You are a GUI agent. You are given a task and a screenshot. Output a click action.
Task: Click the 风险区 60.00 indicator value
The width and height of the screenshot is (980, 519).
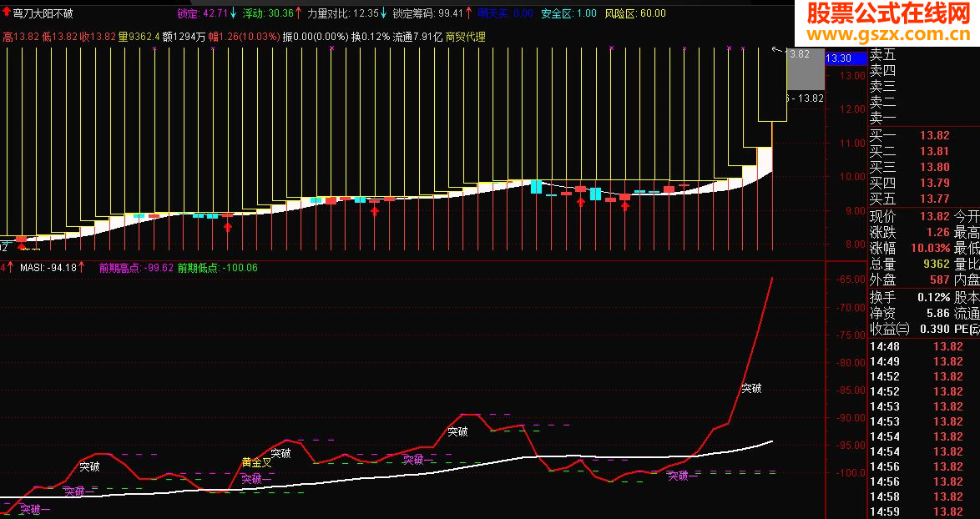(635, 13)
